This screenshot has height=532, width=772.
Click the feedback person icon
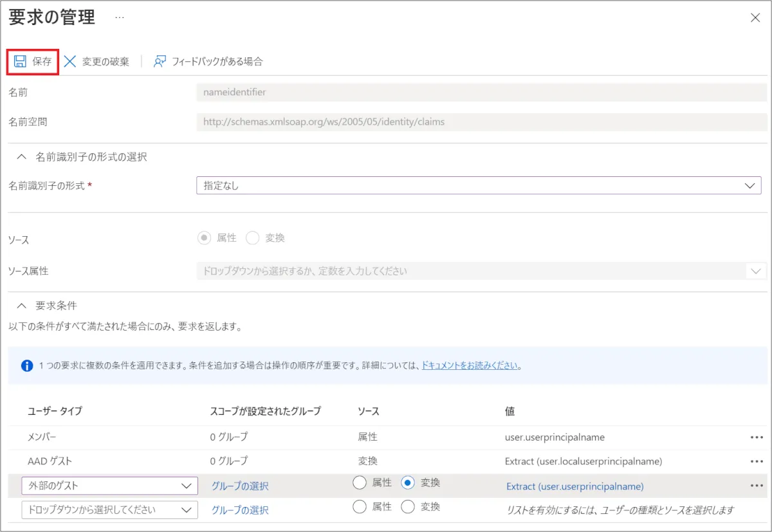click(x=160, y=62)
